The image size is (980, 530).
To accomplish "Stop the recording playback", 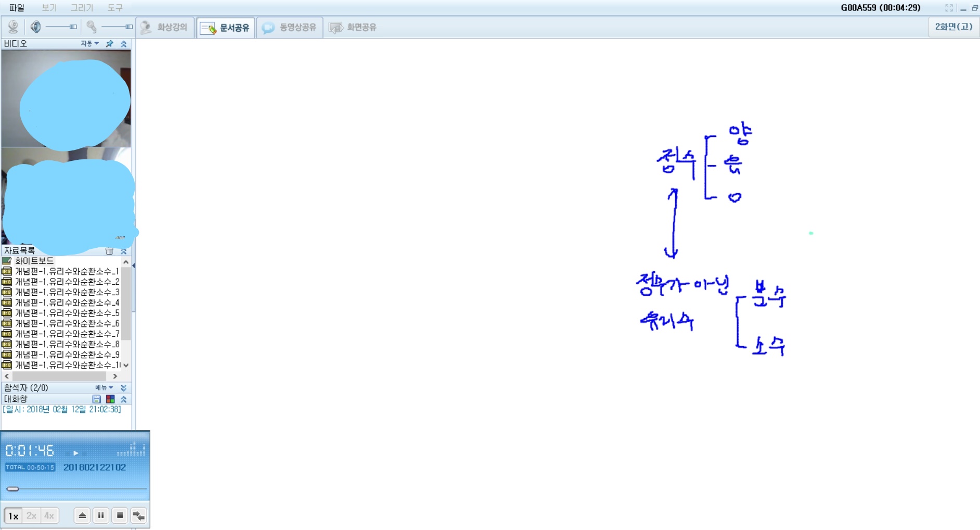I will point(120,515).
